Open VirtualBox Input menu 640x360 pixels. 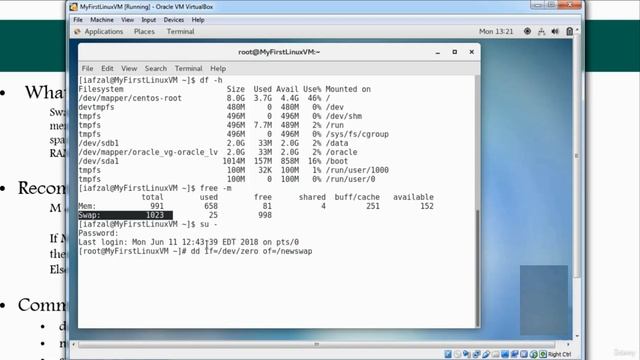coord(149,20)
